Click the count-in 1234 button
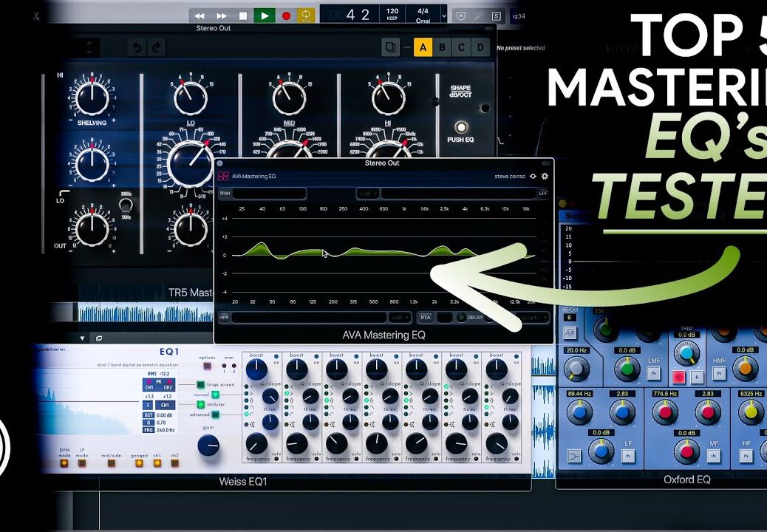The height and width of the screenshot is (532, 767). coord(519,16)
